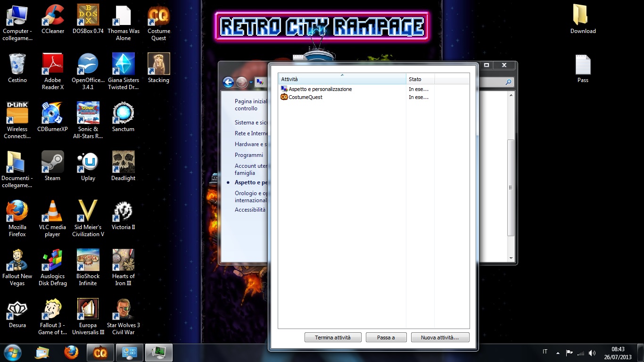The width and height of the screenshot is (644, 362).
Task: Launch Auslogics Disk Defrag icon
Action: (x=53, y=268)
